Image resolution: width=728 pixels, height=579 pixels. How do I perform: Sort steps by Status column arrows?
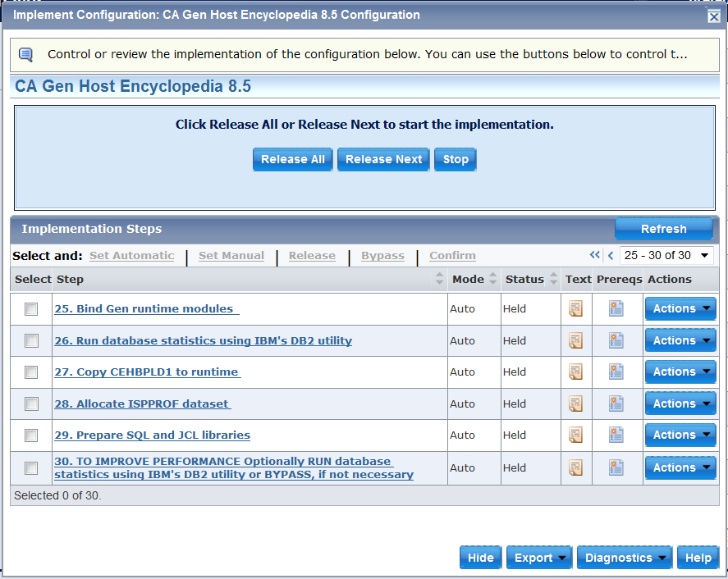coord(553,280)
